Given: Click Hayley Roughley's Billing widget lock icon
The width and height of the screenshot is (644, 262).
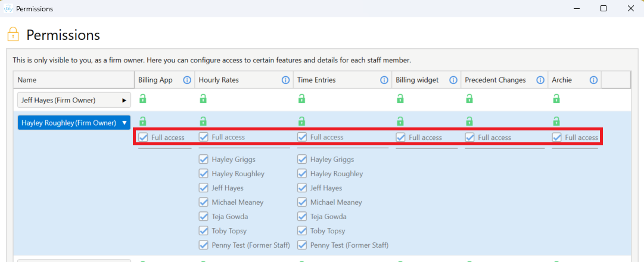Looking at the screenshot, I should coord(400,121).
